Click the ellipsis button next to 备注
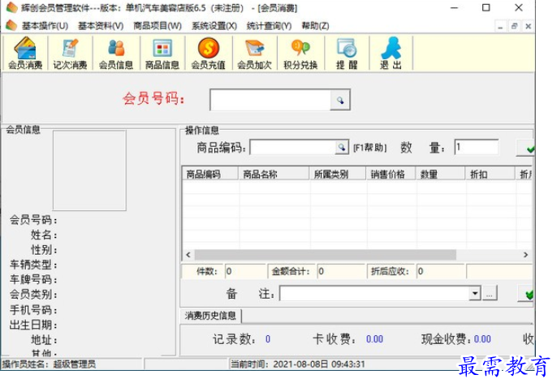Screen dimensions: 557x392 [x=490, y=294]
